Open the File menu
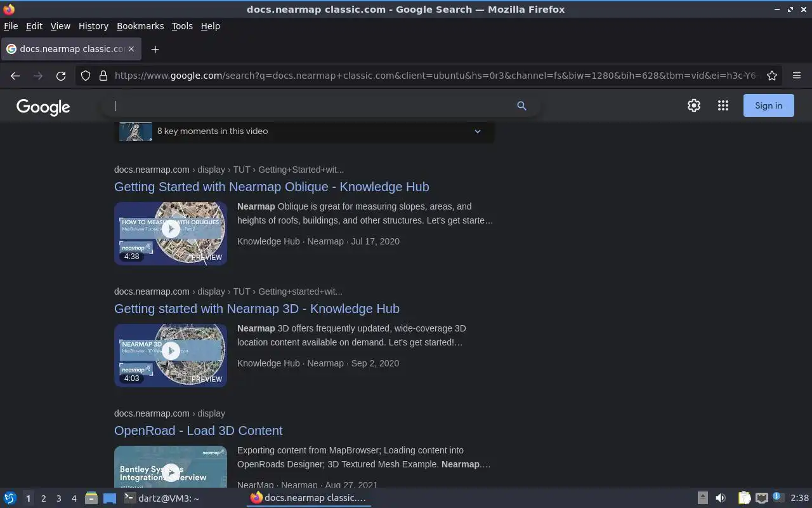This screenshot has width=812, height=508. click(11, 26)
